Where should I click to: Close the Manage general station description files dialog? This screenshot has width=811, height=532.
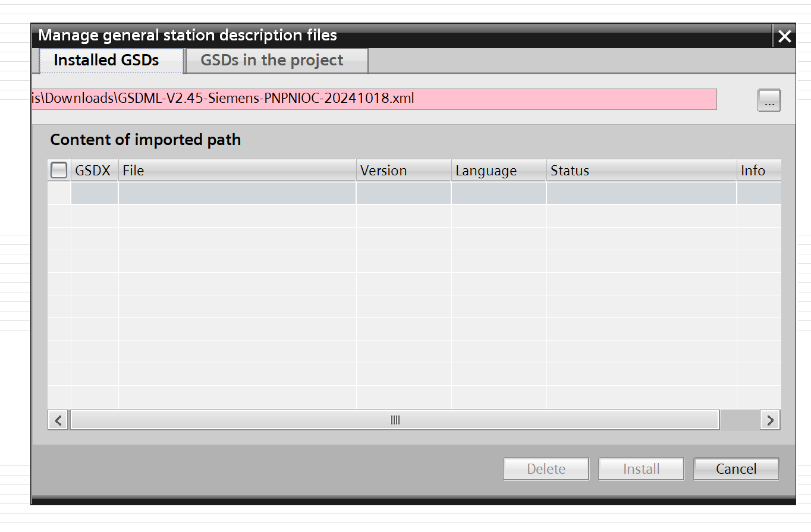tap(784, 36)
